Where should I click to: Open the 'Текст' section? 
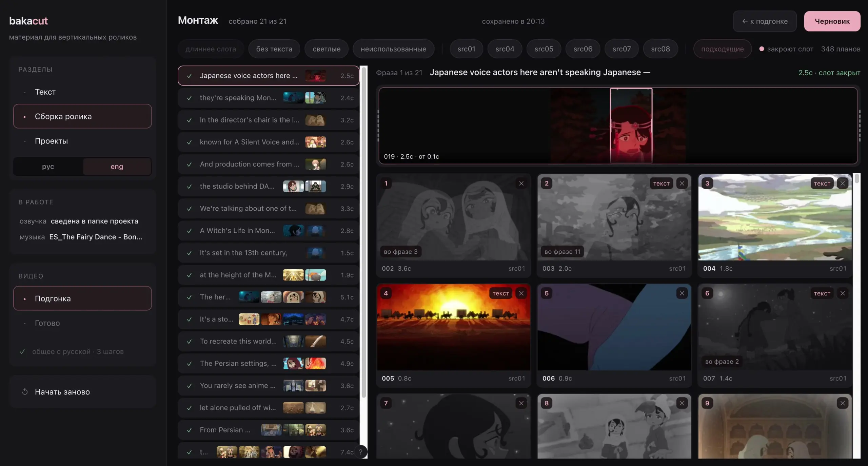(x=82, y=92)
